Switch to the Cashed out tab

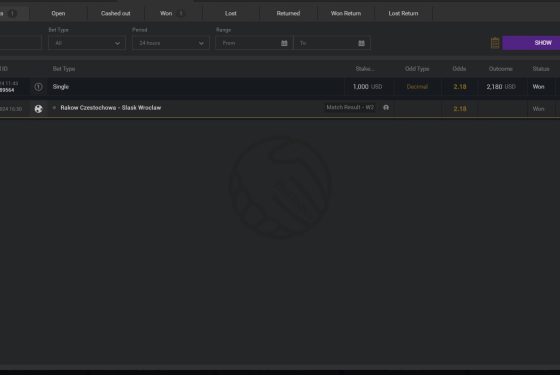click(116, 14)
